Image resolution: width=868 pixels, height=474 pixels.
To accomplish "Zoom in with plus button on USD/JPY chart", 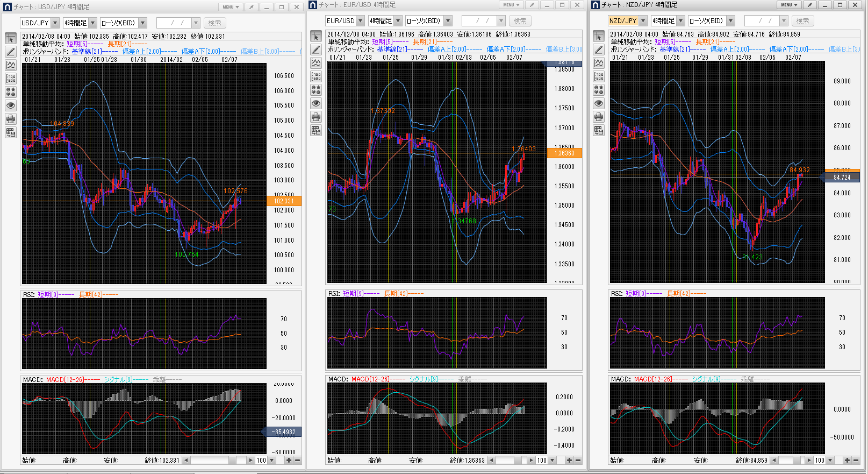I will [289, 461].
